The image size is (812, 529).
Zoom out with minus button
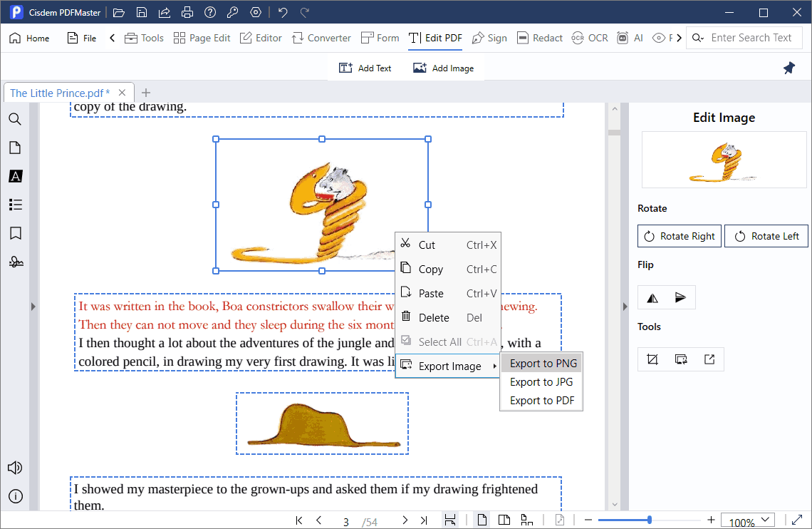(588, 520)
